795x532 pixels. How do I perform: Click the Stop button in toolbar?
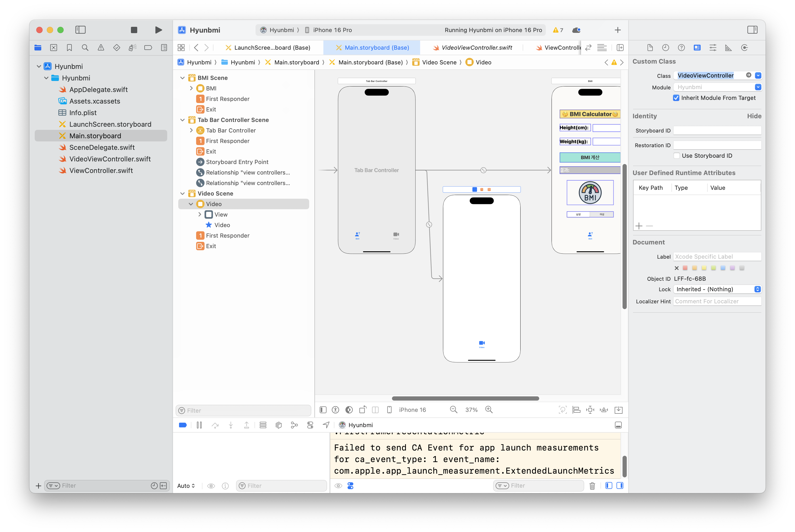[134, 30]
